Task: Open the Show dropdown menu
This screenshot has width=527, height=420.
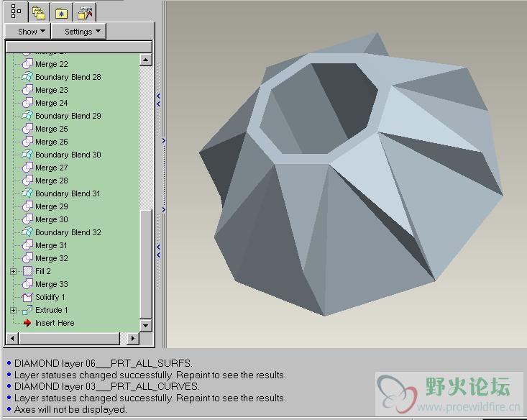Action: [x=28, y=31]
